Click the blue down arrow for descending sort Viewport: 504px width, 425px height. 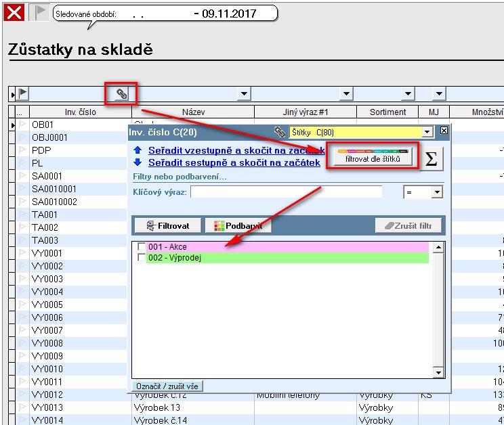pyautogui.click(x=138, y=162)
